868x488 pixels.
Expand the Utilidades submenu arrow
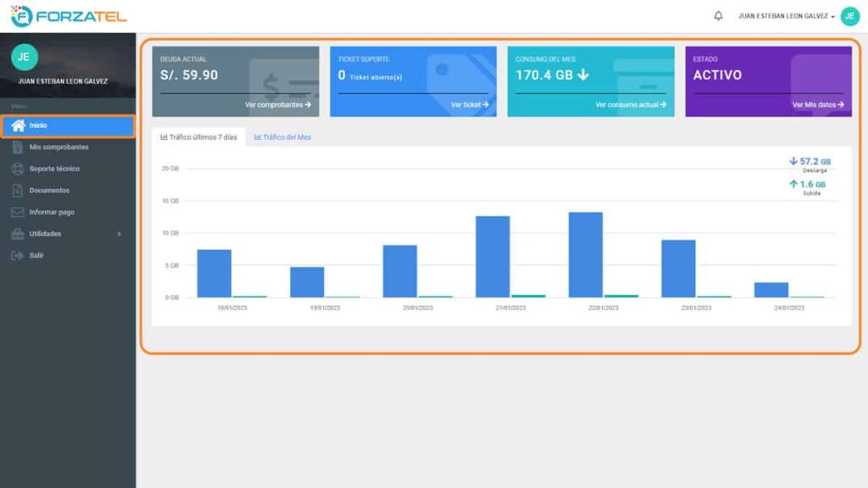(x=120, y=234)
